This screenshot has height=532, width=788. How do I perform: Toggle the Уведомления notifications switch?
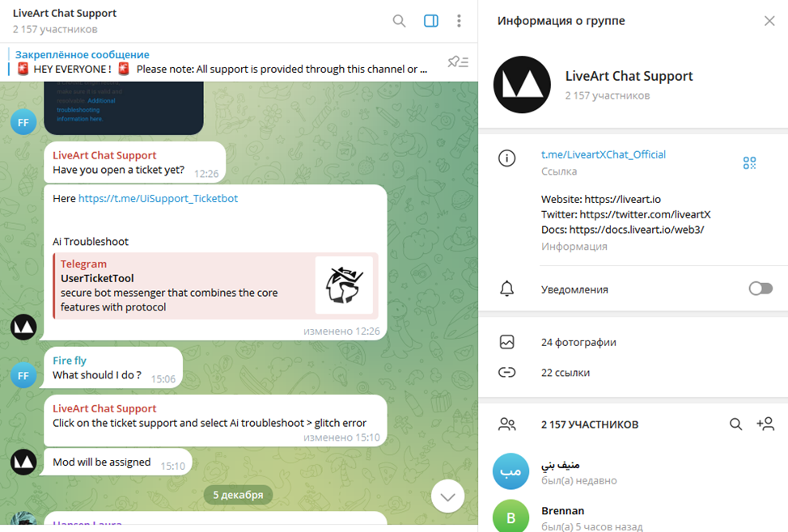coord(760,289)
